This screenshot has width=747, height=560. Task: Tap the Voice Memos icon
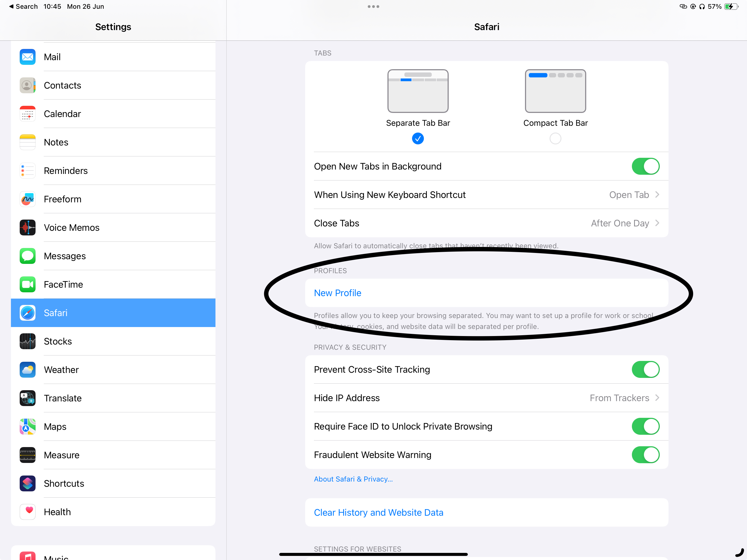pyautogui.click(x=27, y=228)
